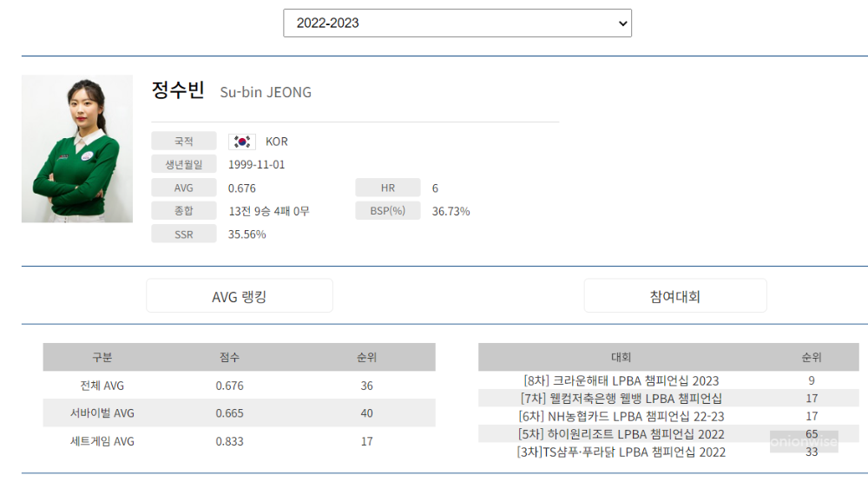Open [5차] 하이원리조트 LPBA 챔피언십 2022

[x=621, y=434]
